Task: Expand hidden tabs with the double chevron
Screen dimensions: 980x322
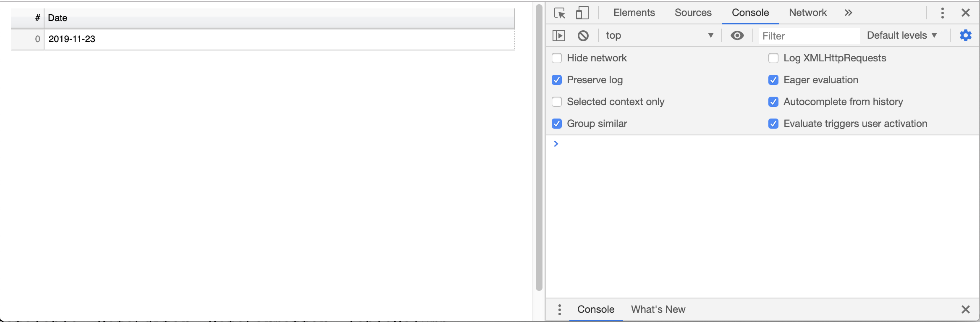Action: (x=848, y=13)
